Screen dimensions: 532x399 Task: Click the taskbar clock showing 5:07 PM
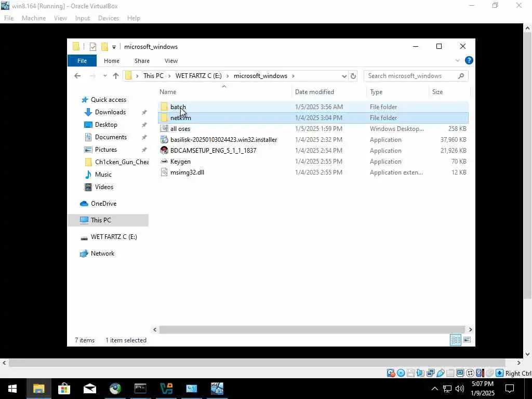(483, 389)
